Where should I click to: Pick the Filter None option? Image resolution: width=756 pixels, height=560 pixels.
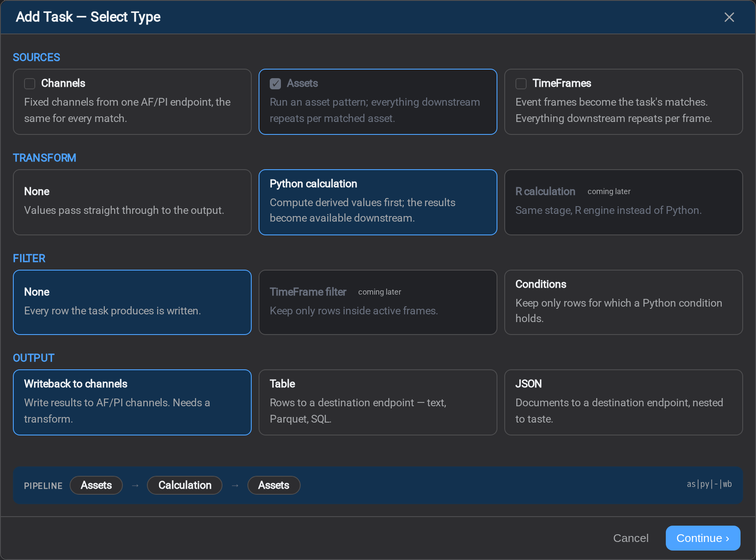132,302
